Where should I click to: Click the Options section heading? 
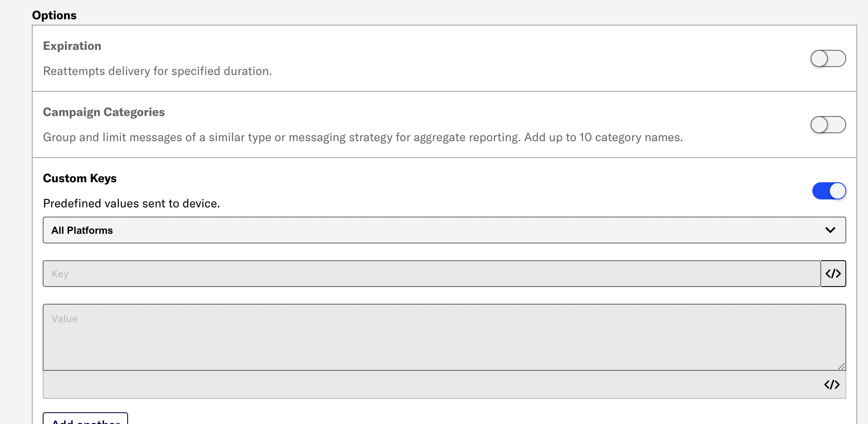54,15
